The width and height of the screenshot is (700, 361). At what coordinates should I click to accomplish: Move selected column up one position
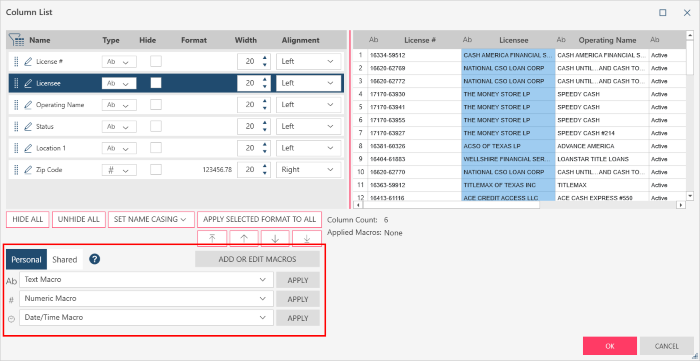244,238
